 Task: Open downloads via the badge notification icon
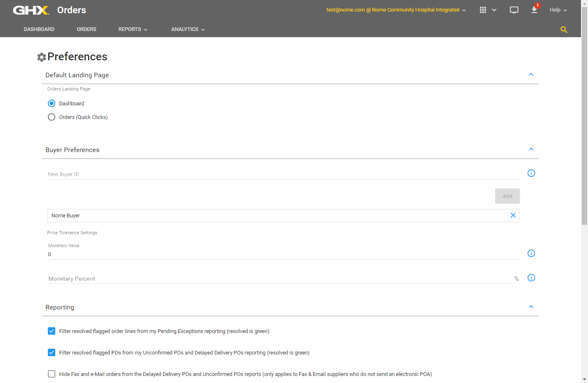534,10
